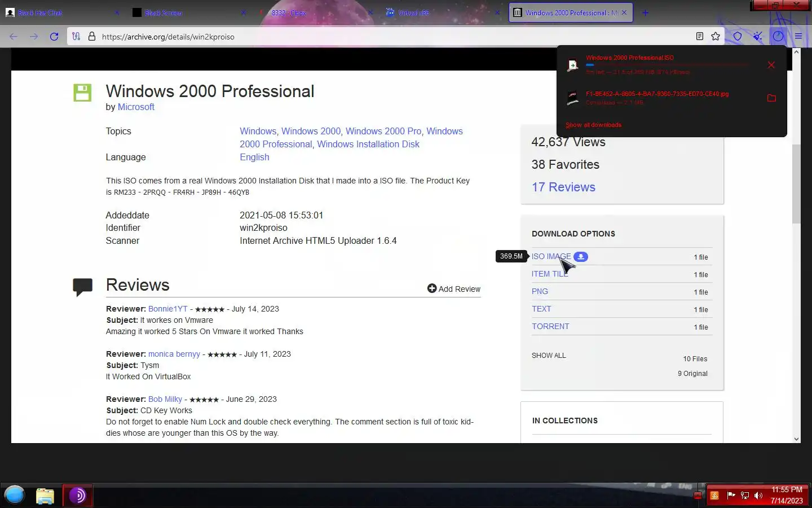
Task: Download the ISO IMAGE option
Action: click(551, 256)
